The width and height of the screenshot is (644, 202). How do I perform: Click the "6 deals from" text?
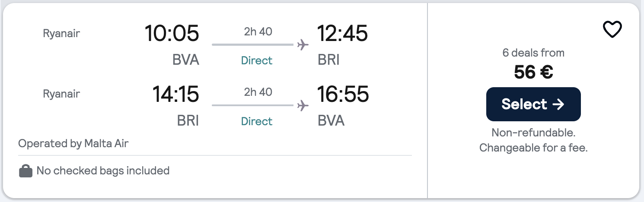[x=533, y=53]
